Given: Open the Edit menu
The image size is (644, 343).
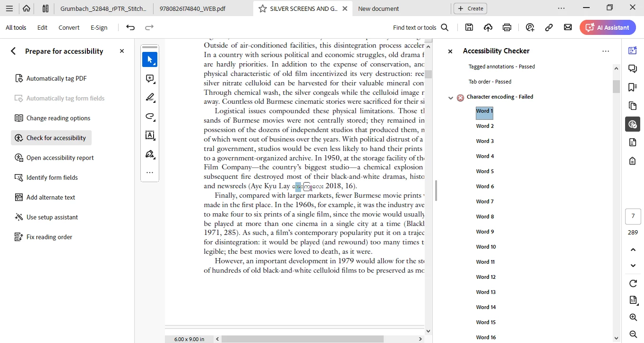Looking at the screenshot, I should click(43, 27).
